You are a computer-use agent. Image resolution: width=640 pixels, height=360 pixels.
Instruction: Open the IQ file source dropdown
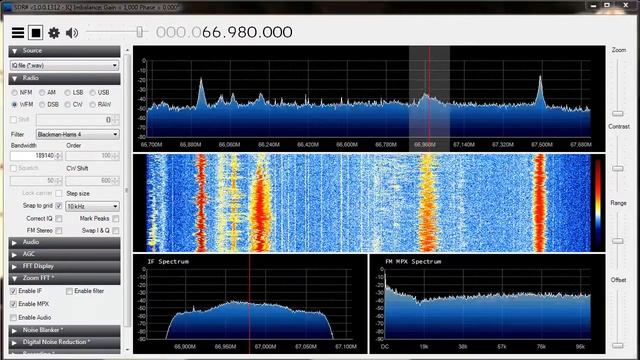64,65
